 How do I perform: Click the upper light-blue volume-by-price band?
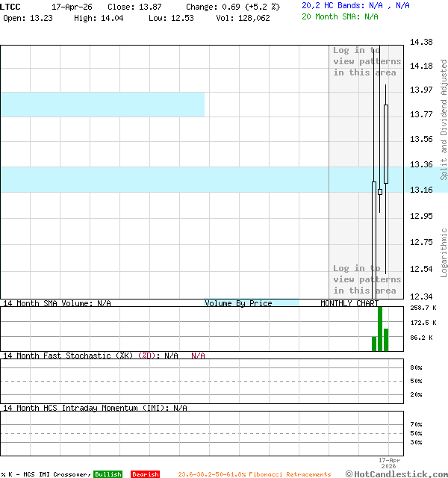point(102,105)
